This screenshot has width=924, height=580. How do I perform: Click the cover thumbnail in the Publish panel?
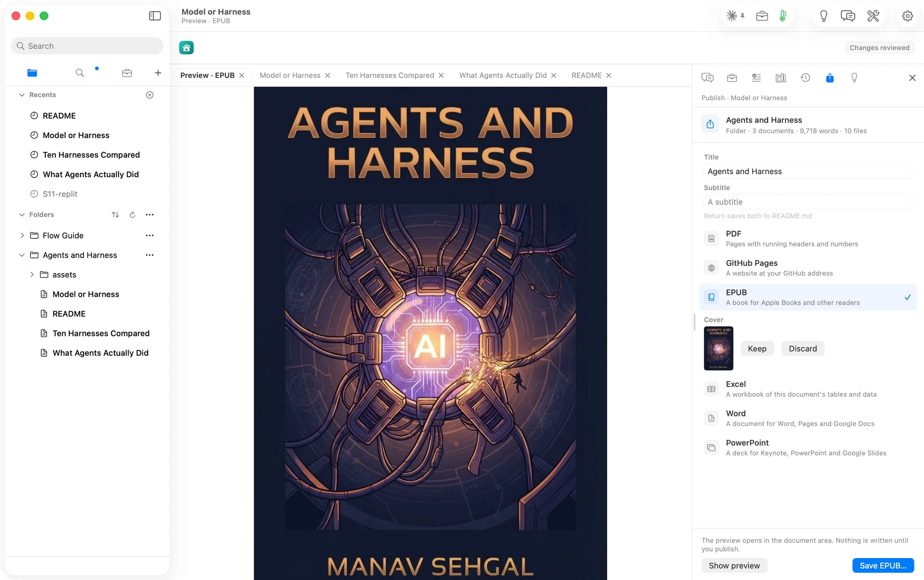click(718, 349)
